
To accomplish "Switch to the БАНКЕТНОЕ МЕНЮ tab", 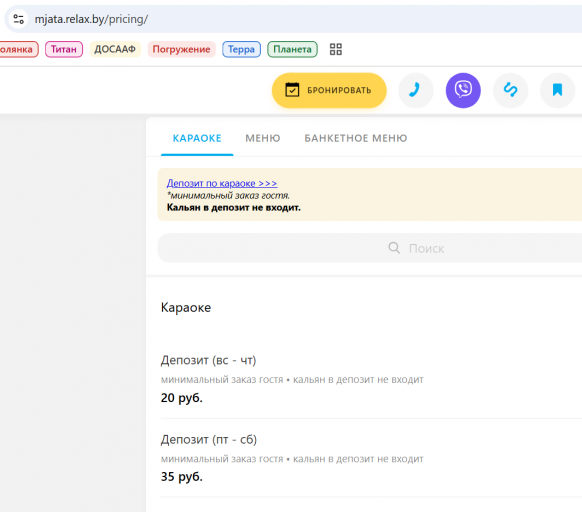I will click(x=356, y=138).
